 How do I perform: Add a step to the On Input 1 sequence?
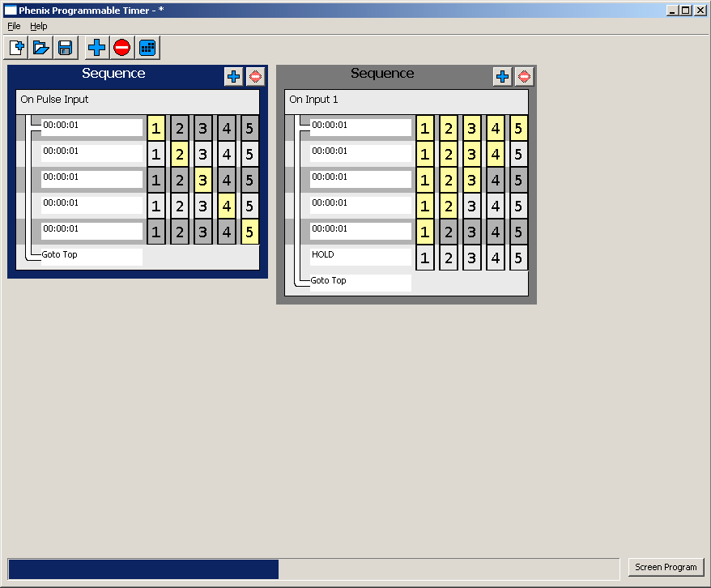(x=502, y=77)
